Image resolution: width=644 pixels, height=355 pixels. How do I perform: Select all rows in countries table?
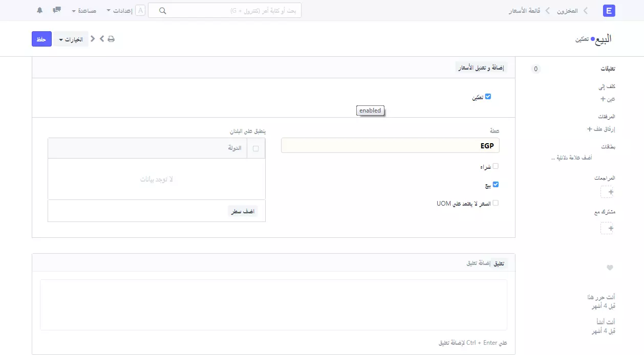[x=256, y=148]
